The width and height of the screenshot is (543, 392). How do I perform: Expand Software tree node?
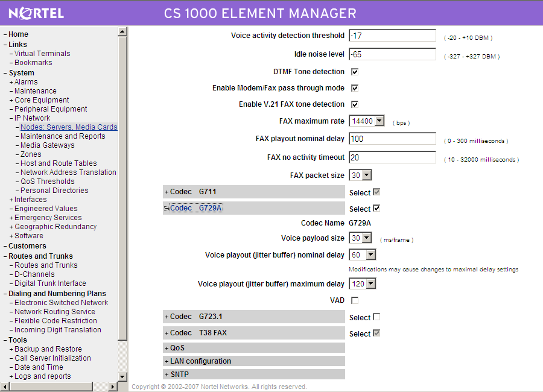pos(11,236)
